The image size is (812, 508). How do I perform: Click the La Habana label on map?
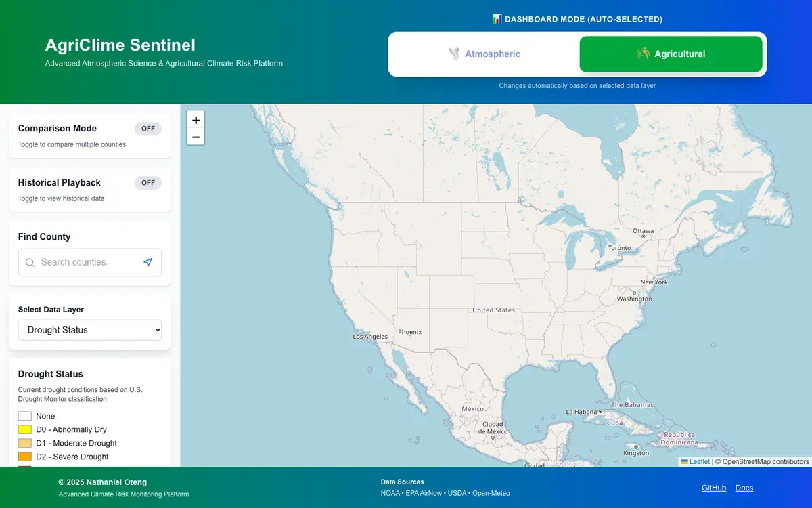click(583, 412)
